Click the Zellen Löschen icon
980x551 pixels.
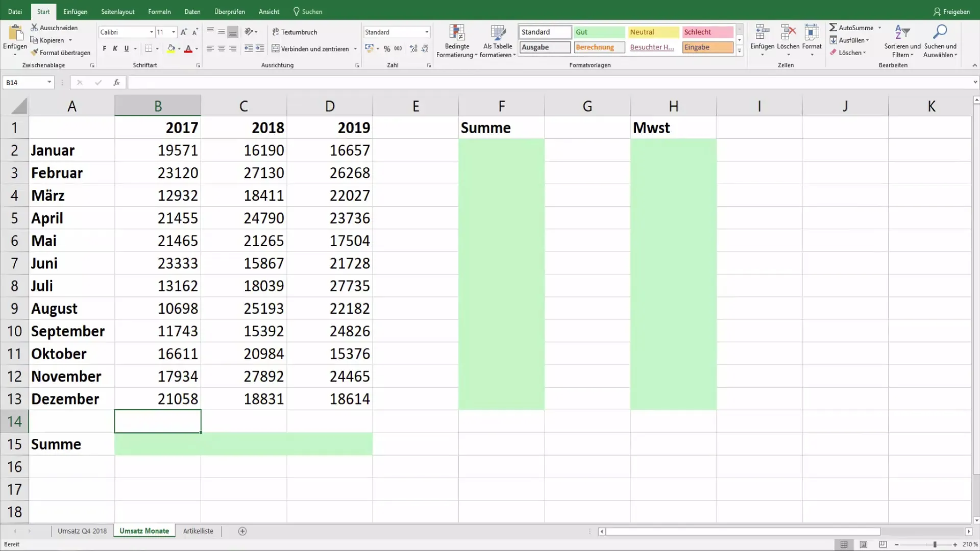click(788, 32)
